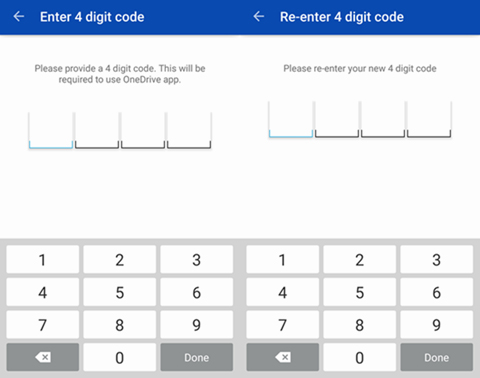Tap digit 3 on right keypad
Viewport: 480px width, 378px height.
(x=437, y=260)
